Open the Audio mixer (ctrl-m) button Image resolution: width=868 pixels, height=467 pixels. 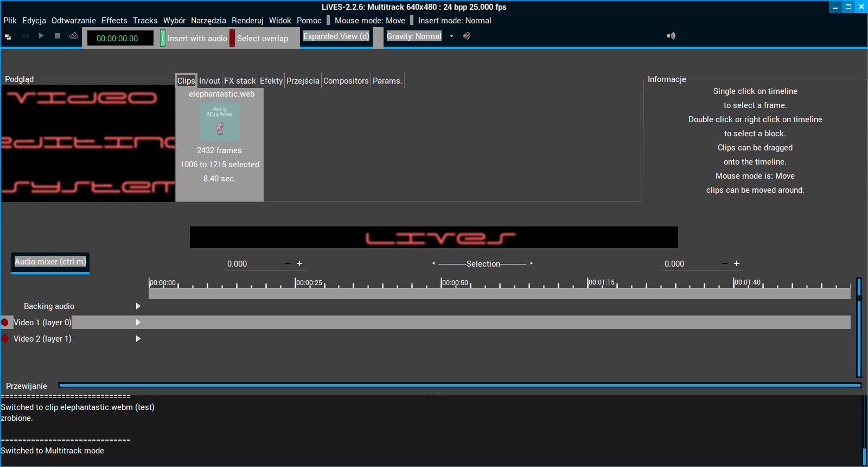point(50,262)
